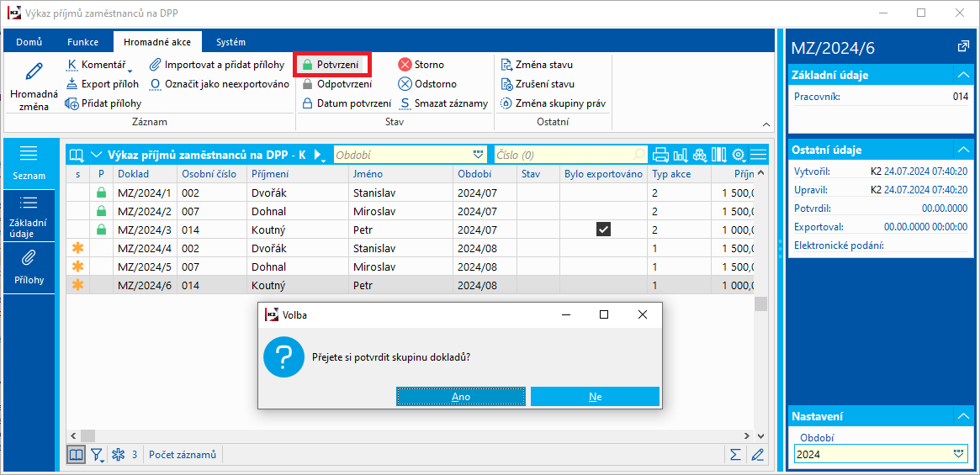Open Datum potvrzení command
The height and width of the screenshot is (475, 980).
click(x=347, y=103)
